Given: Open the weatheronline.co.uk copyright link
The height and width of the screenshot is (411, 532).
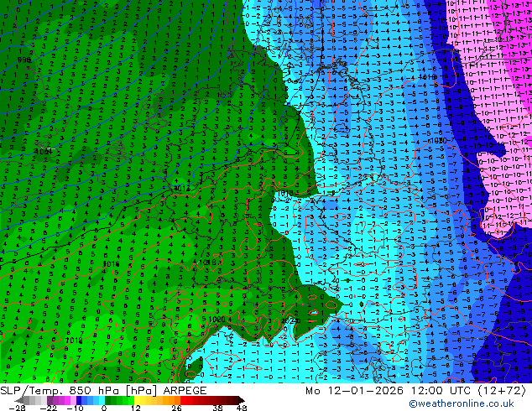Looking at the screenshot, I should (x=461, y=403).
